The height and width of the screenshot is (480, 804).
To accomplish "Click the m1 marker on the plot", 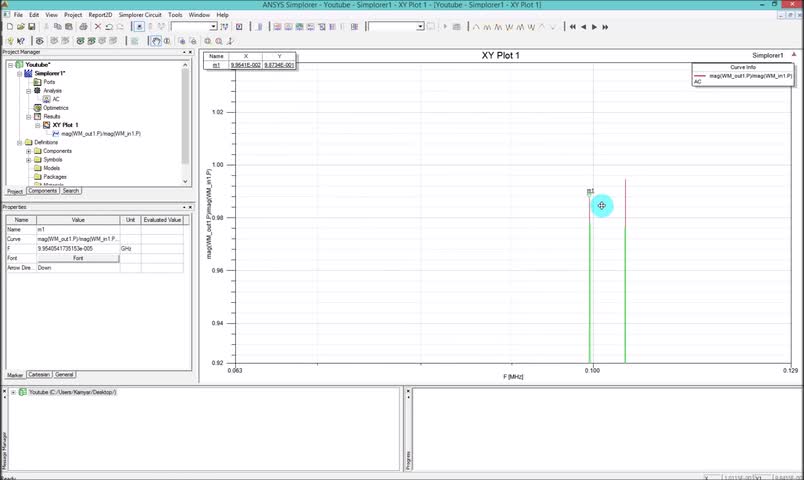I will coord(590,191).
